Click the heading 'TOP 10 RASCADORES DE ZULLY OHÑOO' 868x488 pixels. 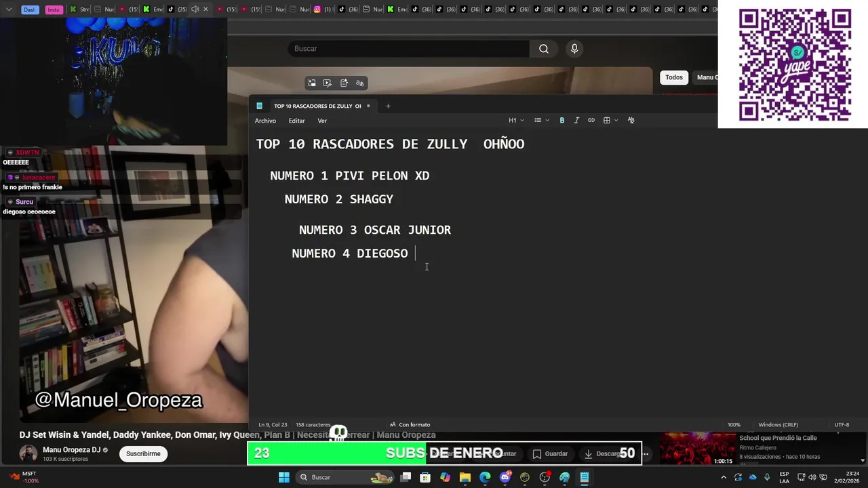pyautogui.click(x=390, y=144)
